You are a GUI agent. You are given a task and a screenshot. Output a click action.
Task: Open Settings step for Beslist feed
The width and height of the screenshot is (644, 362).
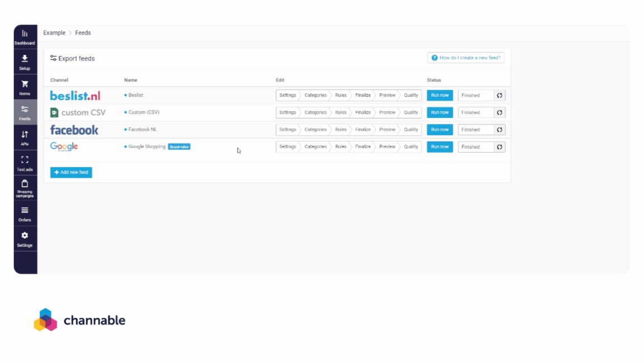pyautogui.click(x=287, y=95)
